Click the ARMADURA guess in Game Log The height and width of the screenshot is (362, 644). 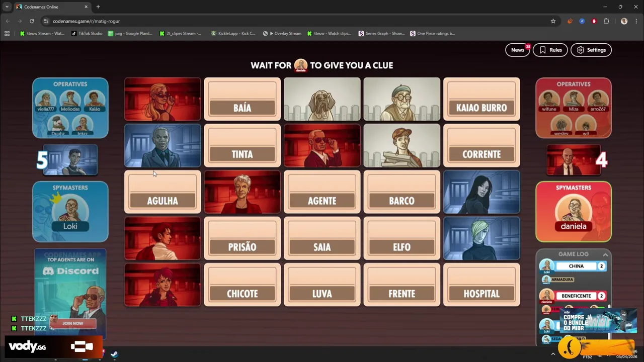pos(562,280)
